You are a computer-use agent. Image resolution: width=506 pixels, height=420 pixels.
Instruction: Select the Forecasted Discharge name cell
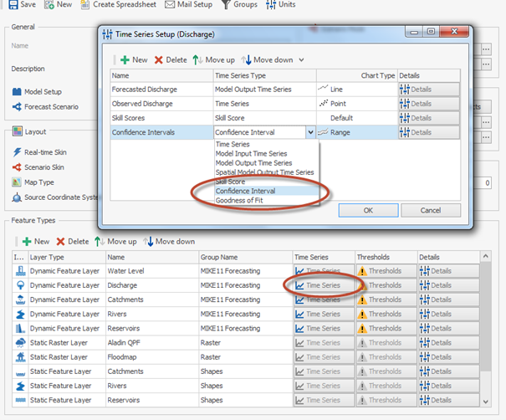click(161, 90)
